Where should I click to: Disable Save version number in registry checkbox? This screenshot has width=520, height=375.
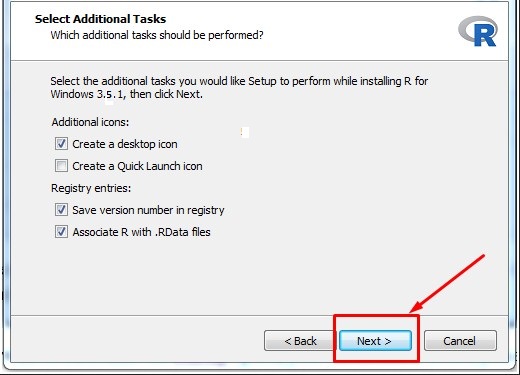click(61, 210)
